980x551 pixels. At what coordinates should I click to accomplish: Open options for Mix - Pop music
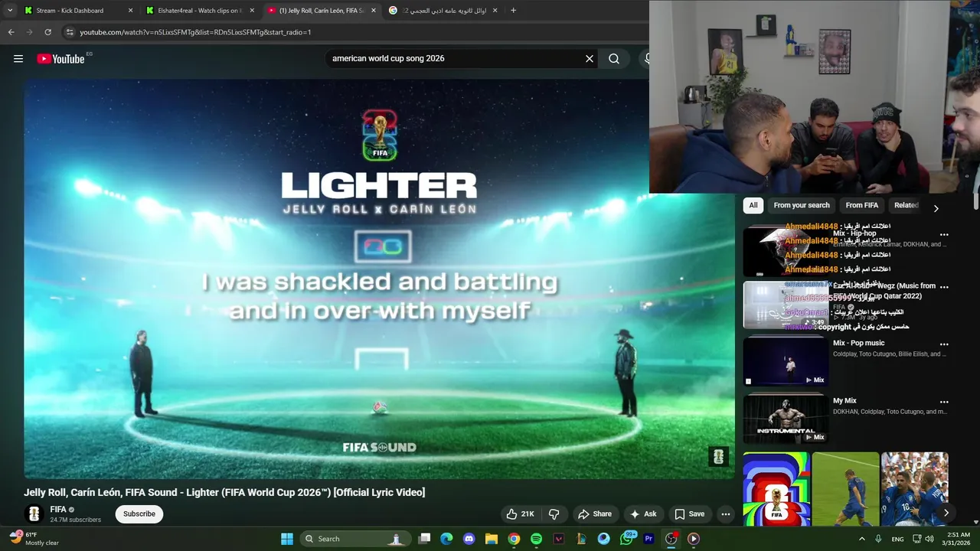(944, 344)
